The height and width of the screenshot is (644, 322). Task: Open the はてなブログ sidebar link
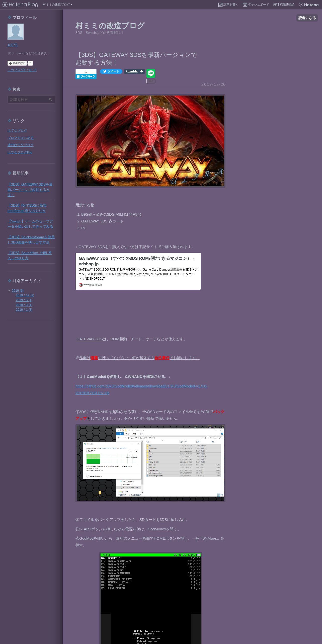[17, 131]
